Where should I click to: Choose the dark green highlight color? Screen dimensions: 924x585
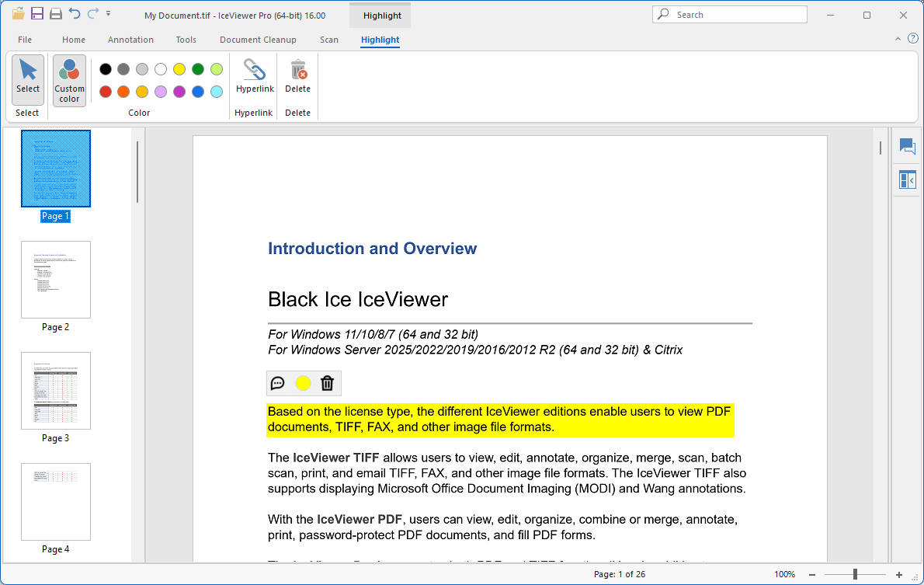[198, 70]
